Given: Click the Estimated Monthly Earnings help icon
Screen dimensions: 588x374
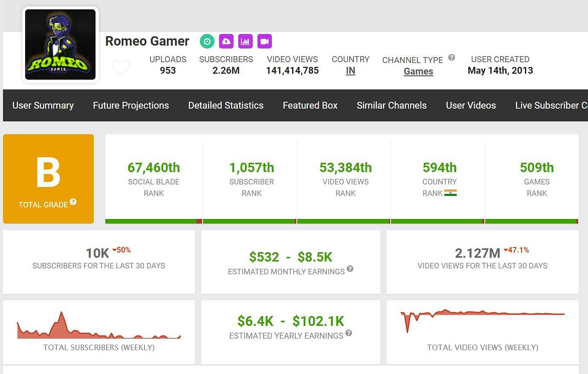Looking at the screenshot, I should 350,269.
